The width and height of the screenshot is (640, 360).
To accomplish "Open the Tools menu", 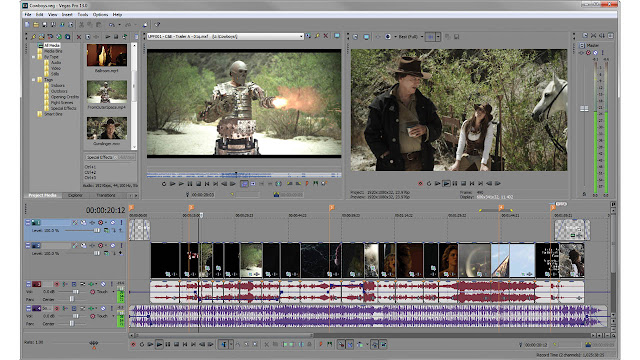I will coord(83,14).
